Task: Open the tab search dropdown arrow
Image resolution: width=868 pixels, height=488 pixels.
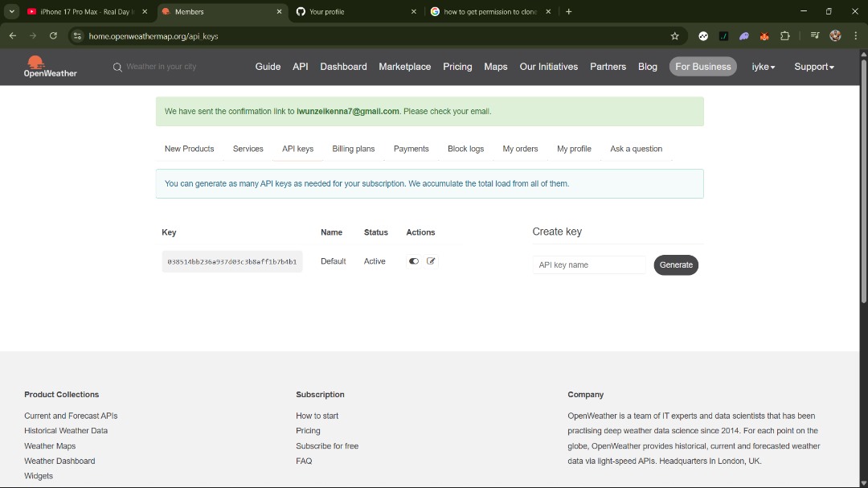Action: 11,11
